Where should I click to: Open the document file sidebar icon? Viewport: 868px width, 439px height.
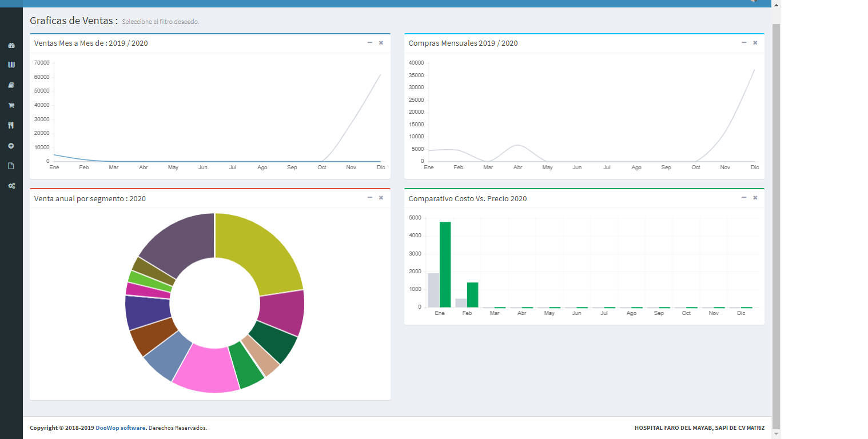11,166
